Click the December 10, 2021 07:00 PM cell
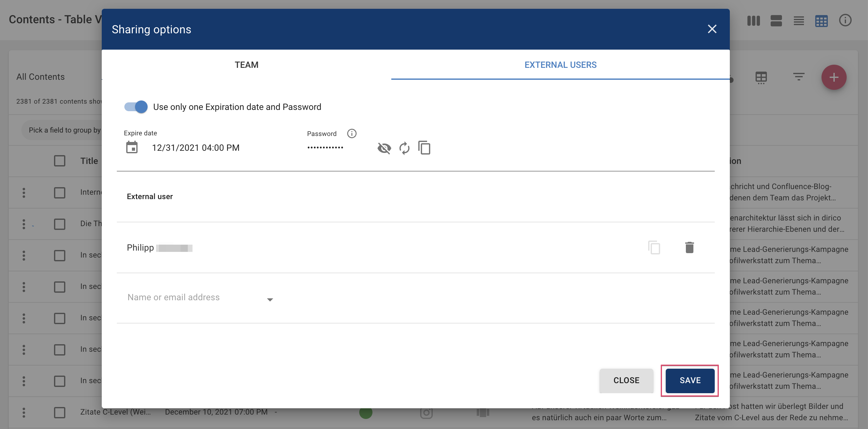 216,412
